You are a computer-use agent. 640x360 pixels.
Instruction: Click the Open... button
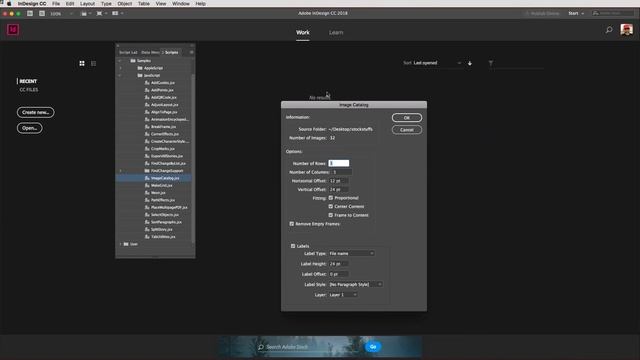(29, 128)
